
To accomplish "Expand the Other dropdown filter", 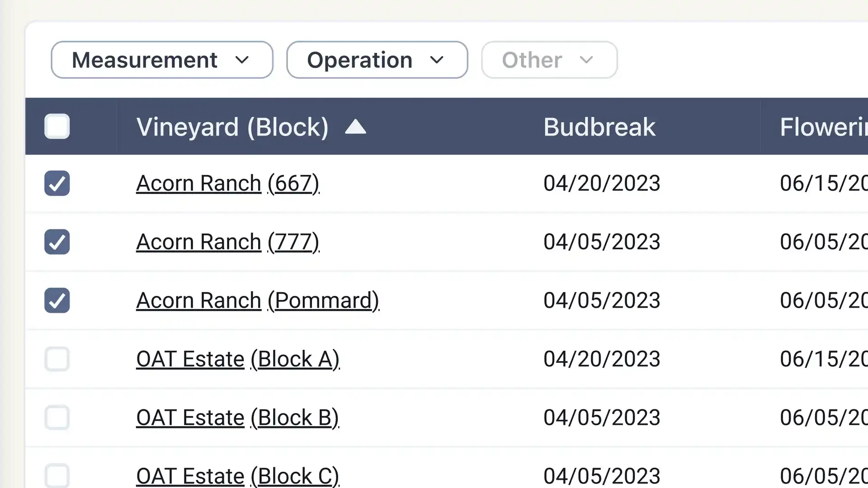I will coord(548,59).
